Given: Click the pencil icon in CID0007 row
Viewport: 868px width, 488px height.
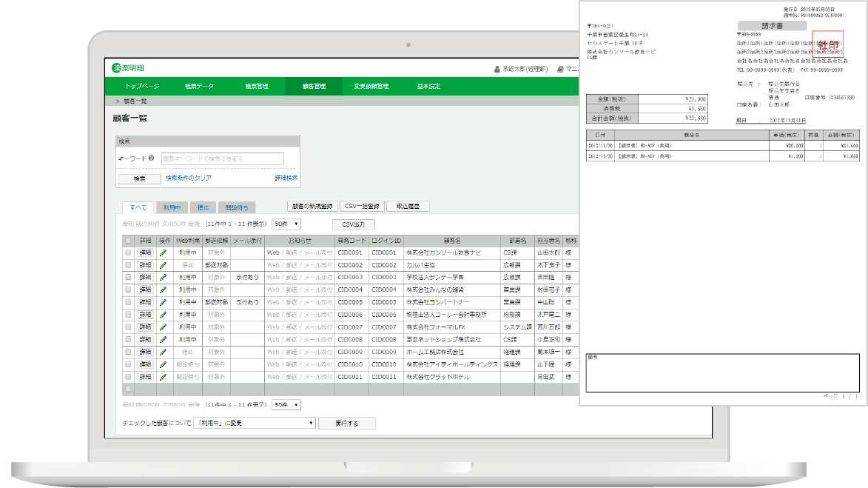Looking at the screenshot, I should tap(164, 327).
